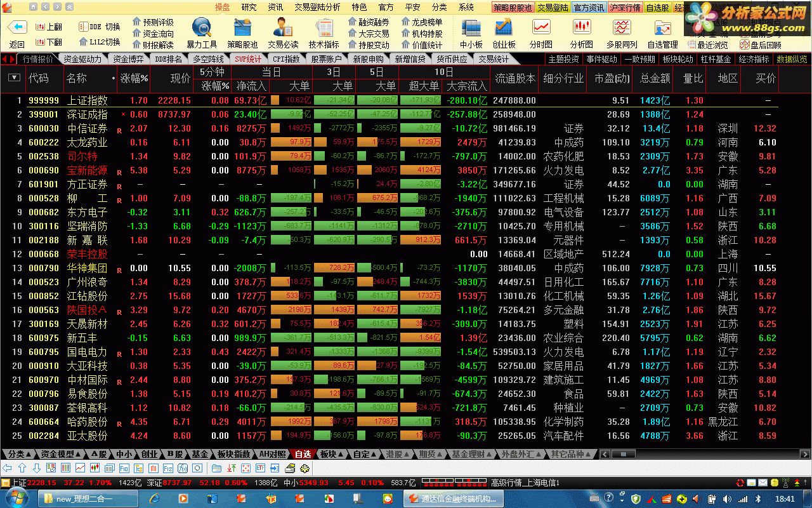Image resolution: width=812 pixels, height=508 pixels.
Task: Click the f(x) formula icon in bottom toolbar
Action: point(183,468)
